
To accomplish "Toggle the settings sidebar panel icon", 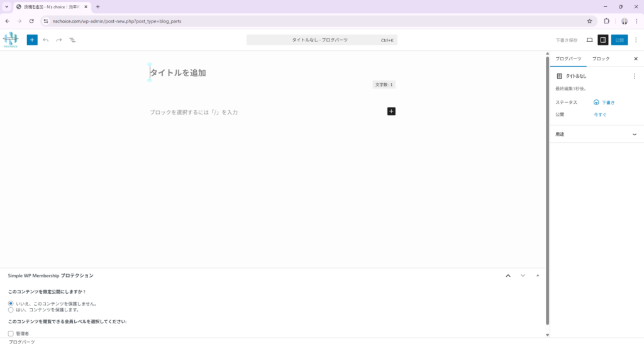I will point(603,40).
